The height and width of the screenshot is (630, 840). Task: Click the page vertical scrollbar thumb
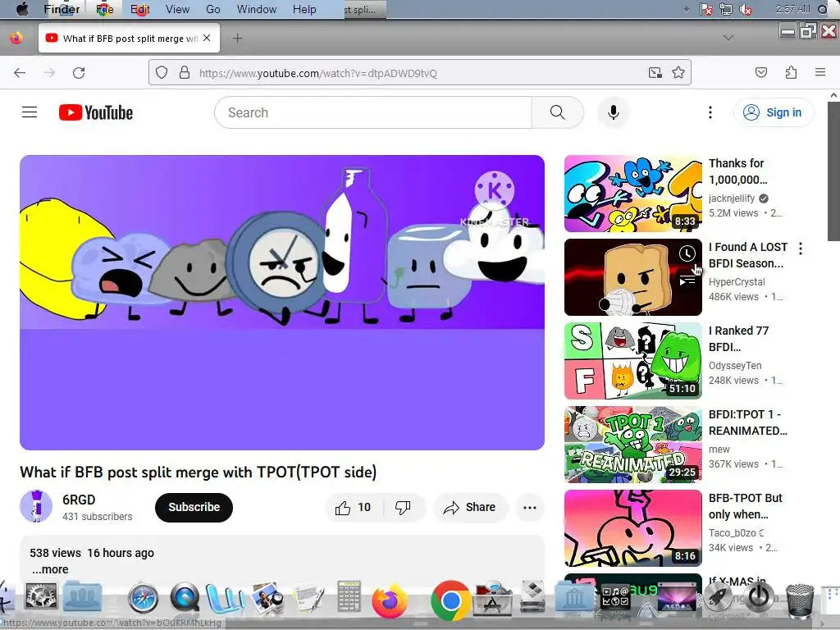[x=833, y=171]
